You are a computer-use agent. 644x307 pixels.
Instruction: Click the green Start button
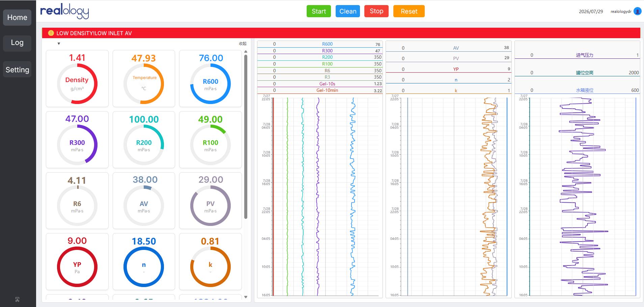319,11
